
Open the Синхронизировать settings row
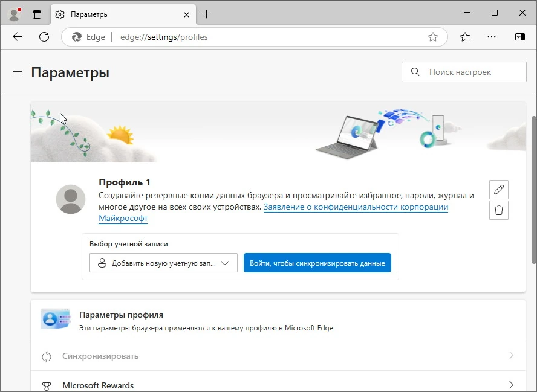278,356
